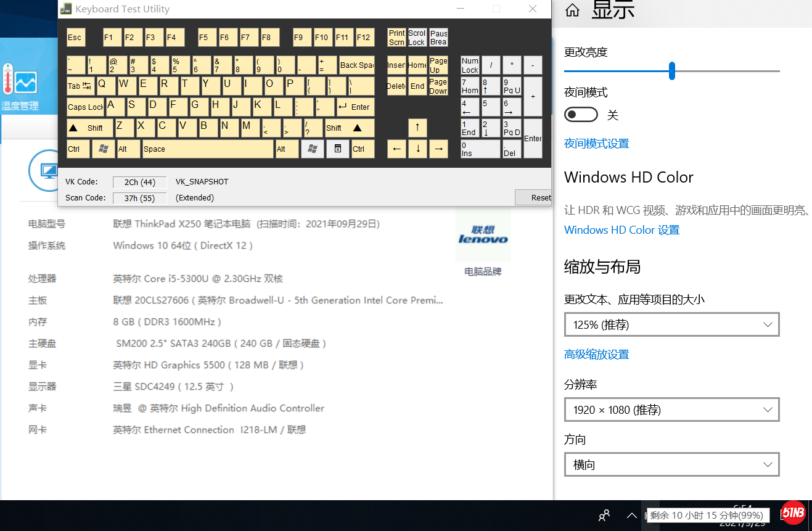Click the down arrow key in the arrow cluster

pyautogui.click(x=417, y=149)
